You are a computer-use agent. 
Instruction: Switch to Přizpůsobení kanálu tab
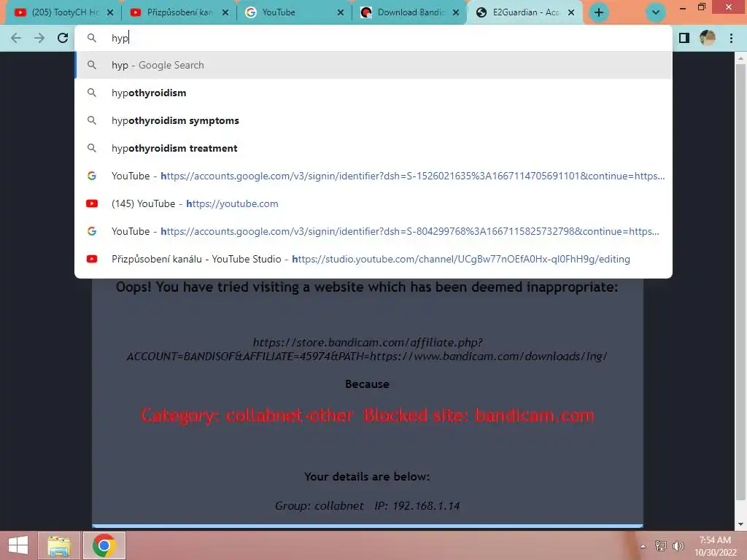coord(179,12)
